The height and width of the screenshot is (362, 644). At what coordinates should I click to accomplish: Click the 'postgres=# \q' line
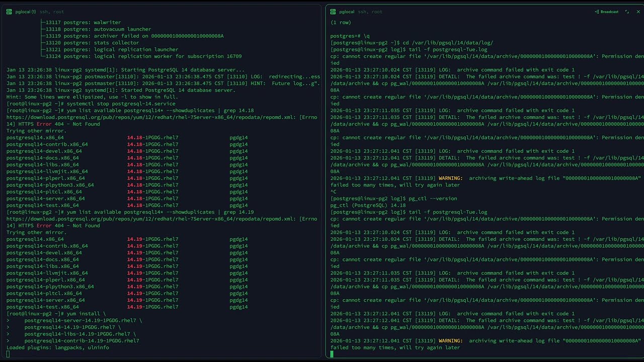350,36
